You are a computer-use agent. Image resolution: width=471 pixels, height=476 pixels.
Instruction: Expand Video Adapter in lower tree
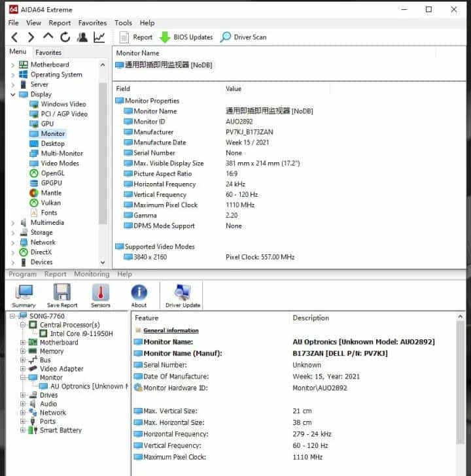coord(23,369)
